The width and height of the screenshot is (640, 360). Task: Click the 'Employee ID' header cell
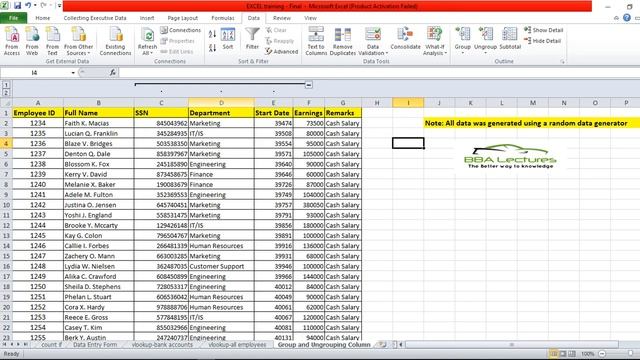[x=38, y=113]
